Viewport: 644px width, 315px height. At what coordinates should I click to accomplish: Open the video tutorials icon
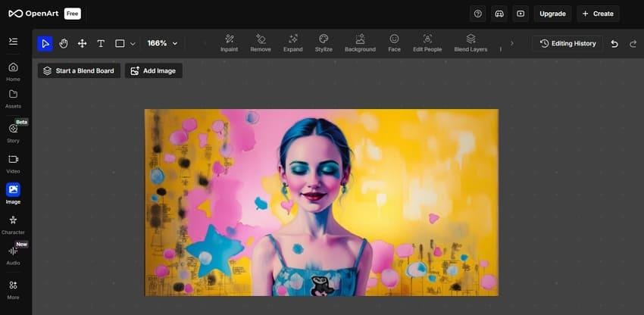click(521, 14)
